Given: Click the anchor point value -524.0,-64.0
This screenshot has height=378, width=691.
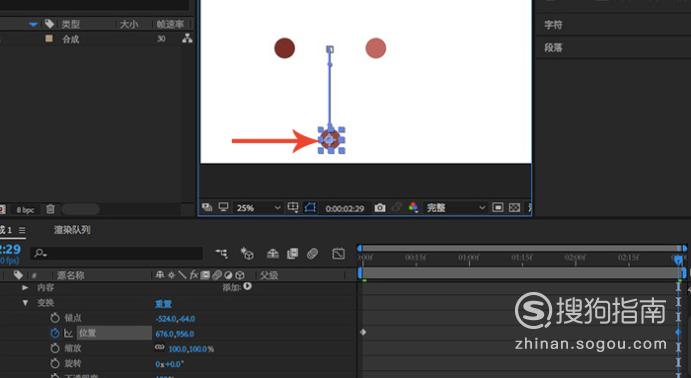Looking at the screenshot, I should tap(175, 318).
